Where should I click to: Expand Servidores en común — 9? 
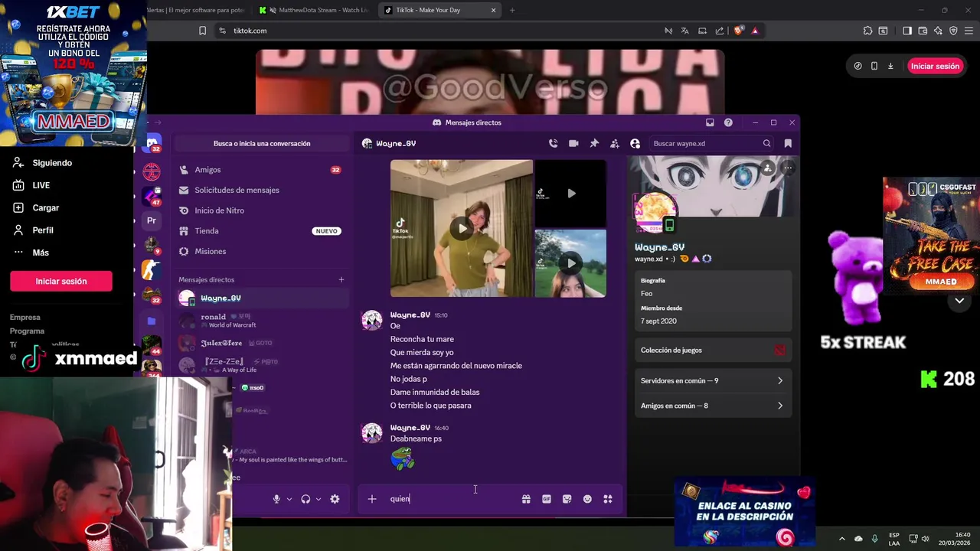pyautogui.click(x=712, y=380)
